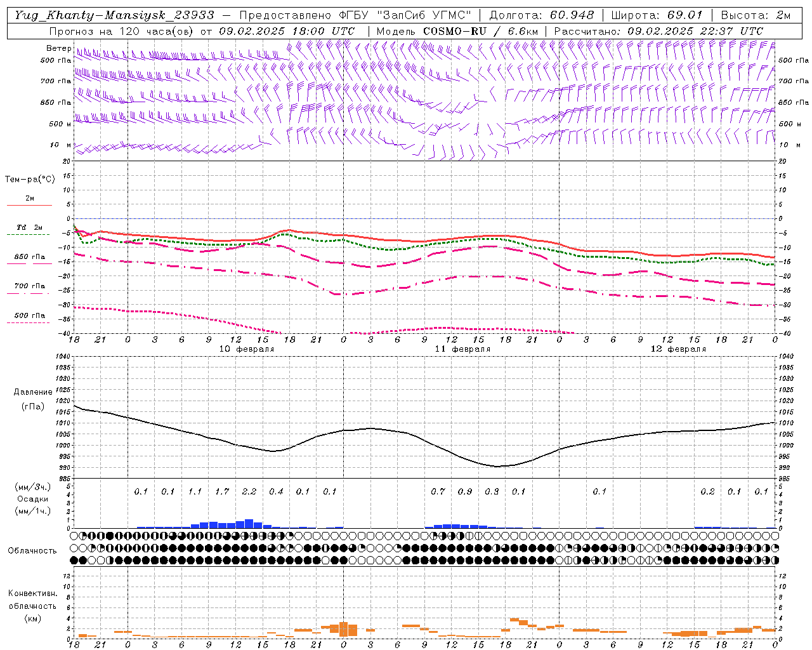Click the model name COSMO-RU / 6.6км
This screenshot has width=812, height=650.
(x=480, y=31)
